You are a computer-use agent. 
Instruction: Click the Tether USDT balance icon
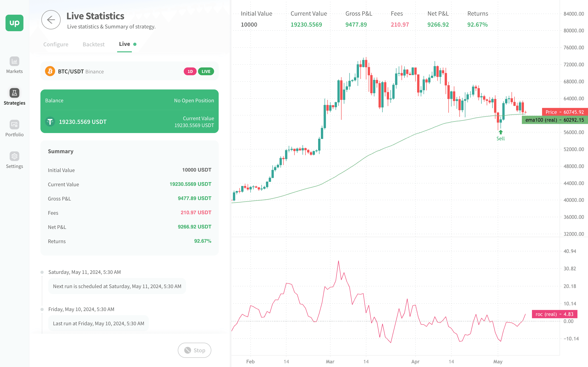50,122
